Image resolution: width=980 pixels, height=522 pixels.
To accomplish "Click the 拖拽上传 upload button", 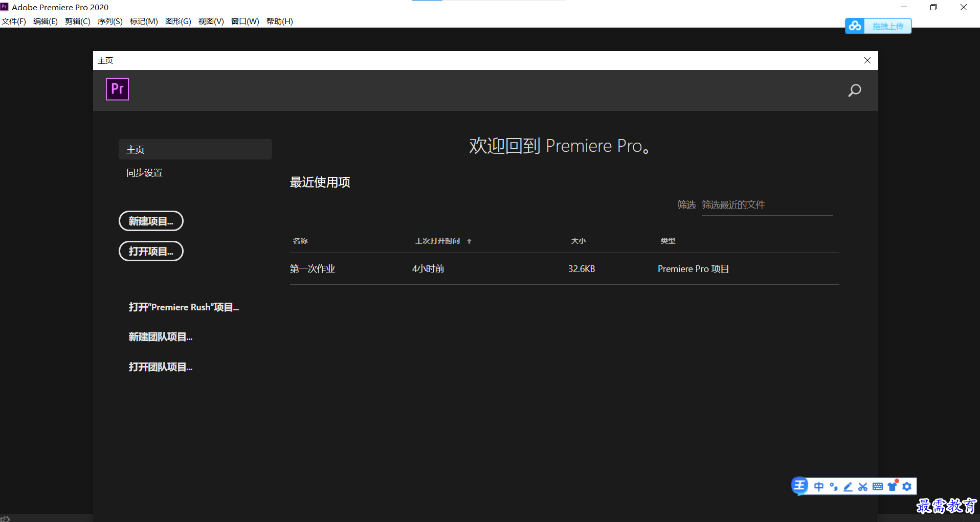I will [x=888, y=26].
